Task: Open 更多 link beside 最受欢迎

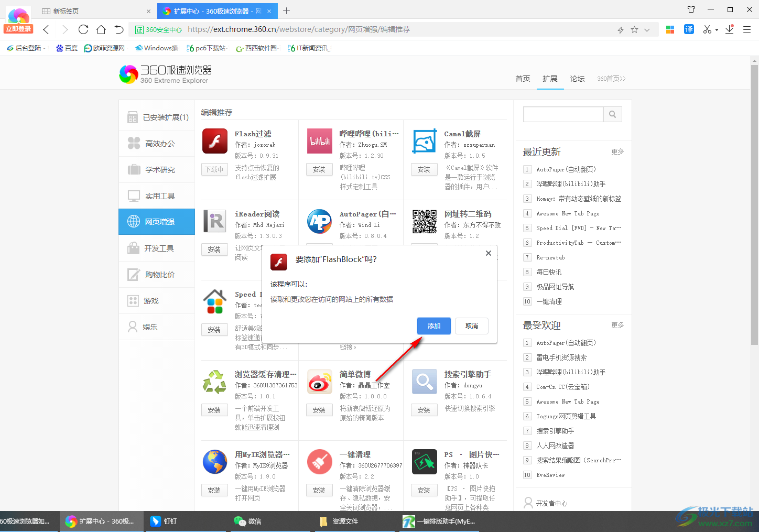Action: pos(617,325)
